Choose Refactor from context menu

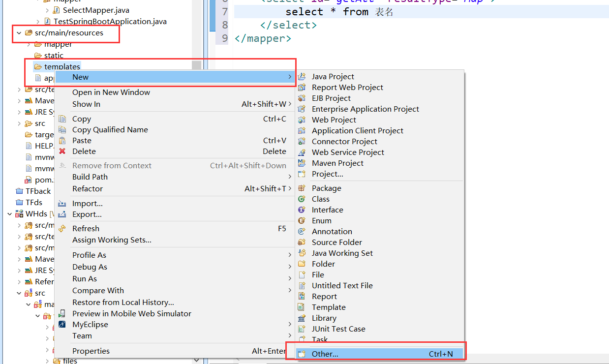pos(88,188)
